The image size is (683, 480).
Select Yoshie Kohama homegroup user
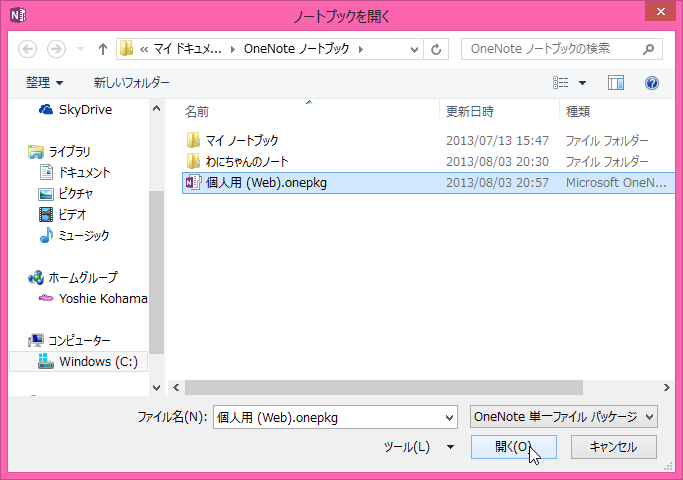pos(93,298)
